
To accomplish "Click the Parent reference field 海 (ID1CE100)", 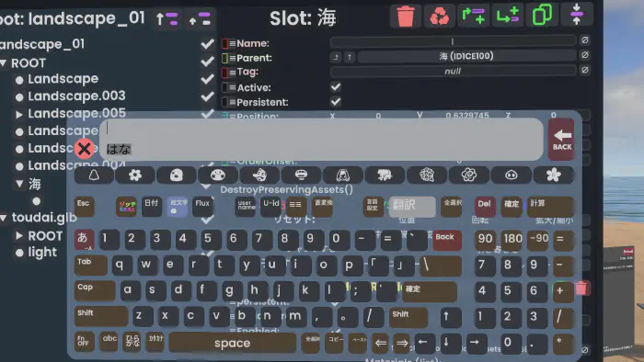I will [x=466, y=56].
